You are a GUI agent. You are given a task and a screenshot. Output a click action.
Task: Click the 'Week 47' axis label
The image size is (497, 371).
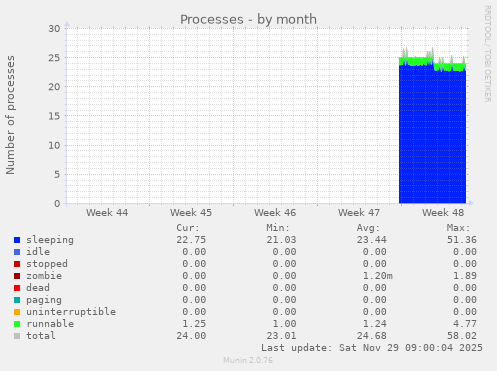point(359,213)
